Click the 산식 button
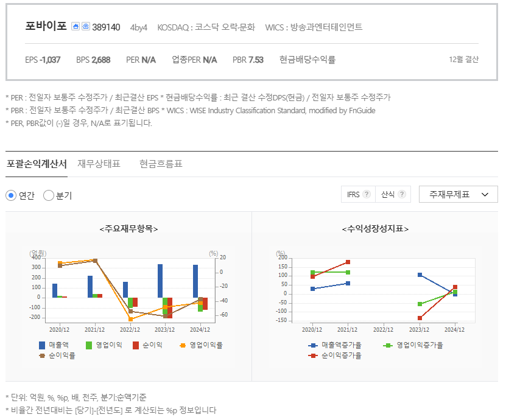The image size is (506, 420). pyautogui.click(x=388, y=194)
